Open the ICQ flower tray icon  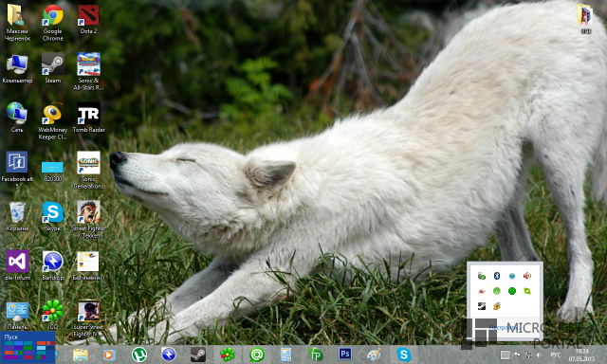[497, 291]
